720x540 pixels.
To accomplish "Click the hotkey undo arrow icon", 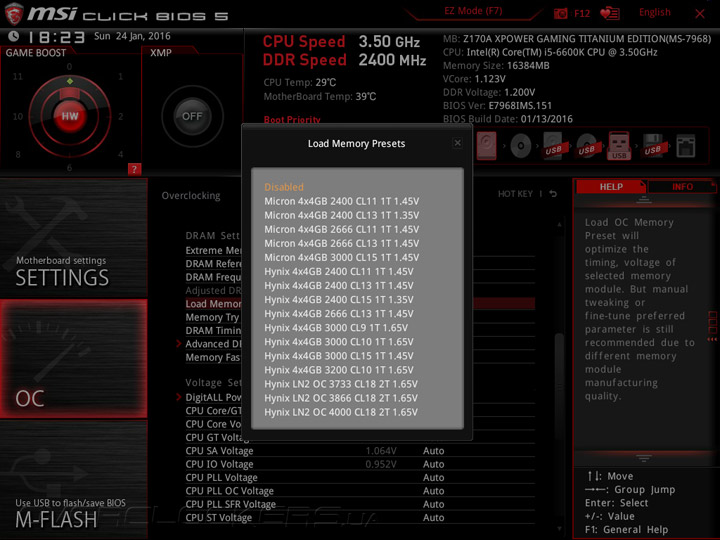I will 553,194.
